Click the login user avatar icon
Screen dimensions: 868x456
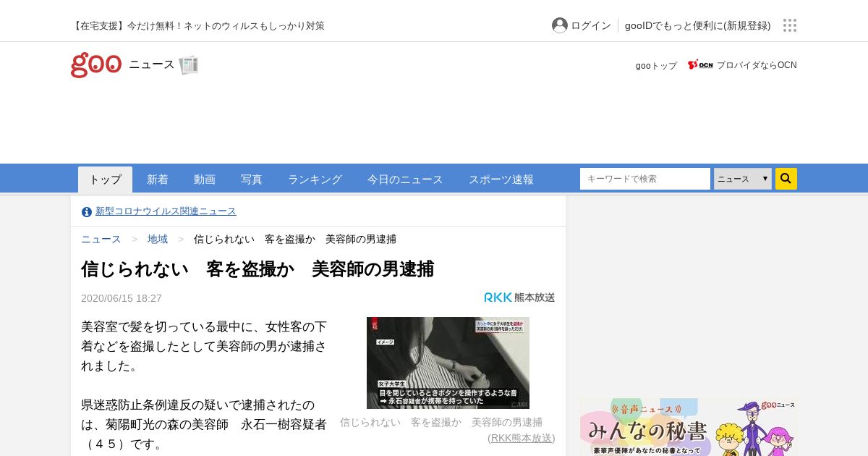coord(560,25)
